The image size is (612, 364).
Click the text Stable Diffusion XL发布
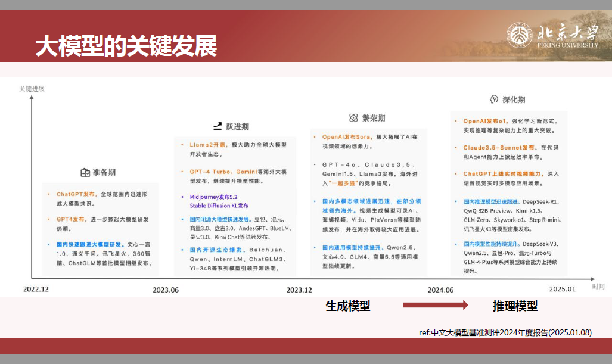point(219,206)
